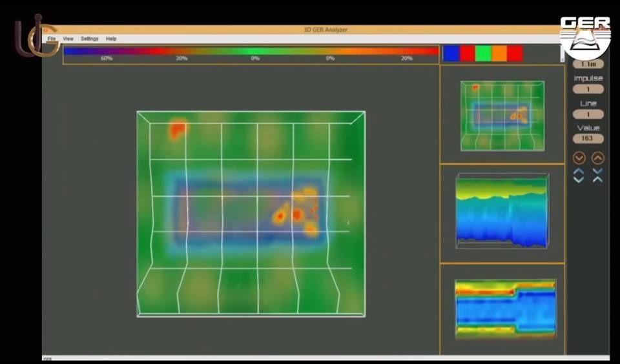Open the Settings menu

pos(90,39)
